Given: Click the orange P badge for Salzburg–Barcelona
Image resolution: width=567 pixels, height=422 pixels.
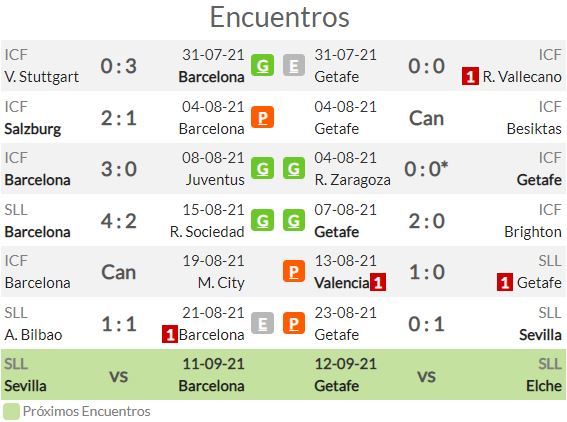Looking at the screenshot, I should pos(263,117).
